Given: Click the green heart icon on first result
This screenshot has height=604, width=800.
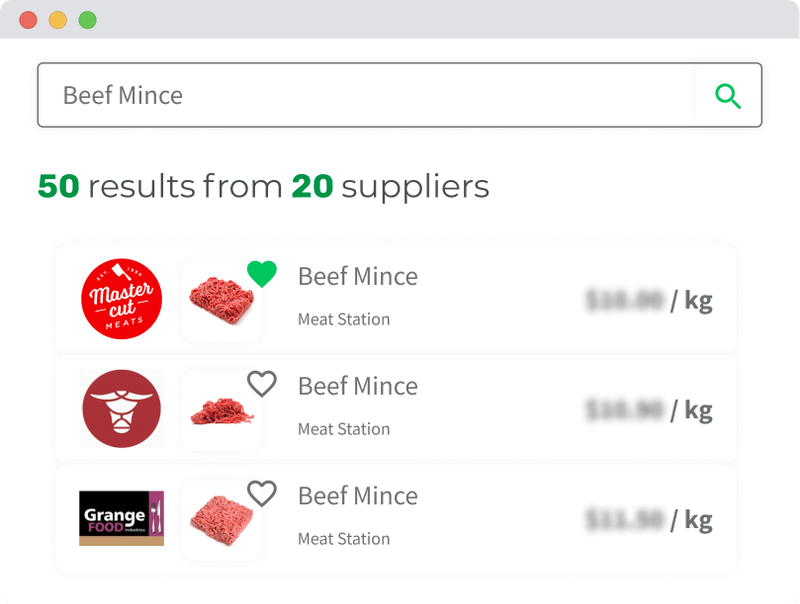Looking at the screenshot, I should click(x=262, y=272).
